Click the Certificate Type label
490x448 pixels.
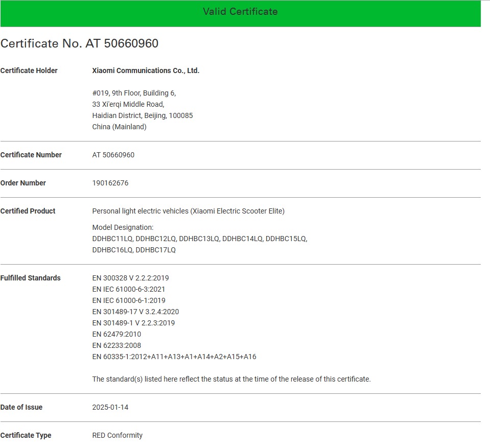click(26, 435)
